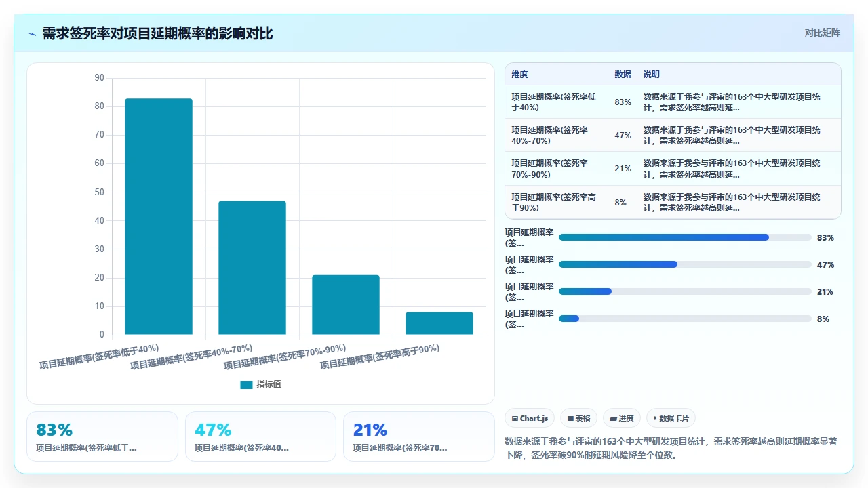
Task: Select the Chart.js tag chip
Action: point(530,418)
